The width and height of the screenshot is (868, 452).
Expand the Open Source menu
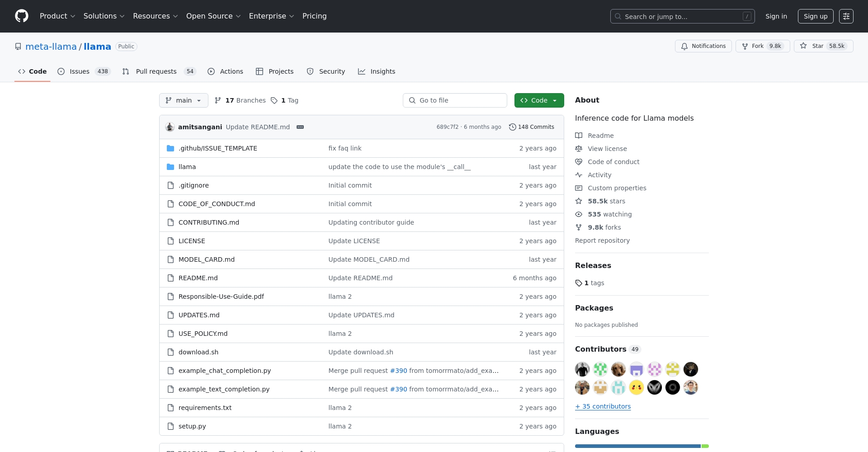[213, 16]
